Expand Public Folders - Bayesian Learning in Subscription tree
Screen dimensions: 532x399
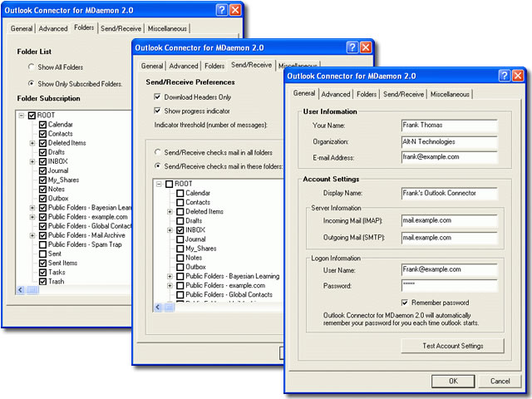tap(32, 208)
